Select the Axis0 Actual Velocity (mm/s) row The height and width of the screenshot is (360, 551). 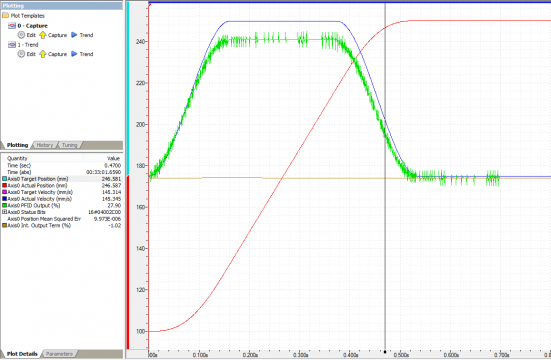(61, 199)
